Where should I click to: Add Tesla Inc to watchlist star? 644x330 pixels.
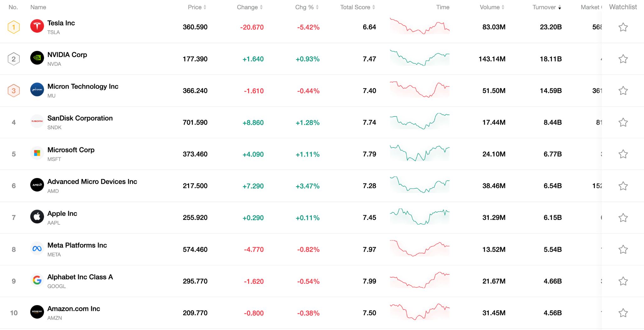[x=623, y=27]
